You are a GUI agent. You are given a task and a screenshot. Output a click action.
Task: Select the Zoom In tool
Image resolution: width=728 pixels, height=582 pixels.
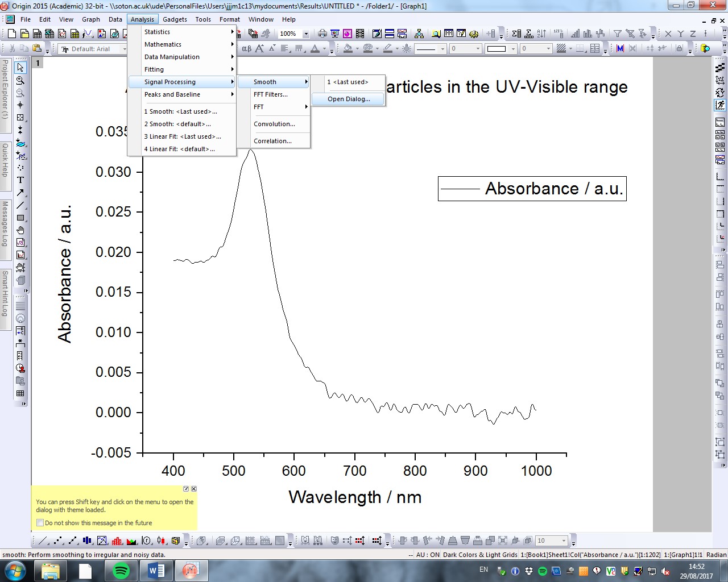click(20, 81)
